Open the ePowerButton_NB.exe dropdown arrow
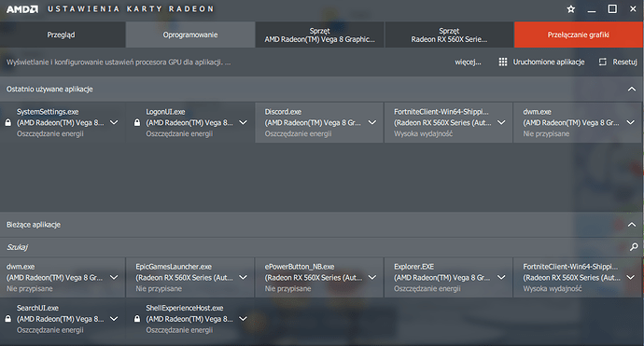Screen dimensions: 644x346 pyautogui.click(x=372, y=278)
